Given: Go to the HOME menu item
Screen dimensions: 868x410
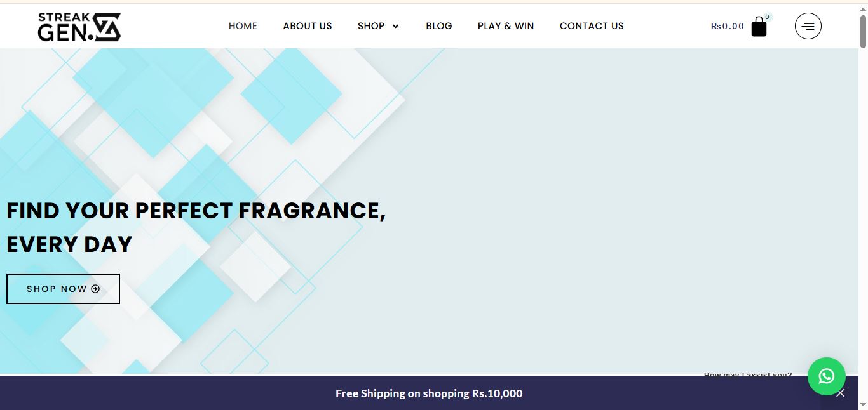Looking at the screenshot, I should pyautogui.click(x=243, y=26).
